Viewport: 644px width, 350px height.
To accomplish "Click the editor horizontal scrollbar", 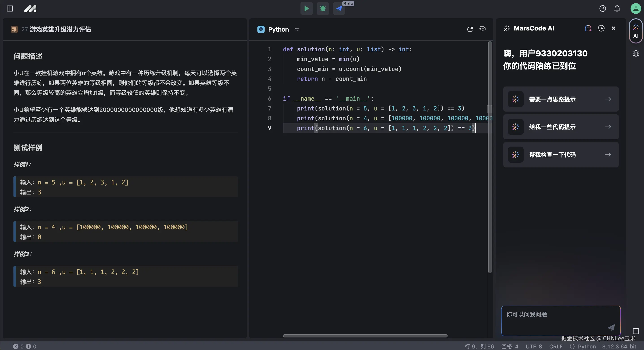I will 365,336.
